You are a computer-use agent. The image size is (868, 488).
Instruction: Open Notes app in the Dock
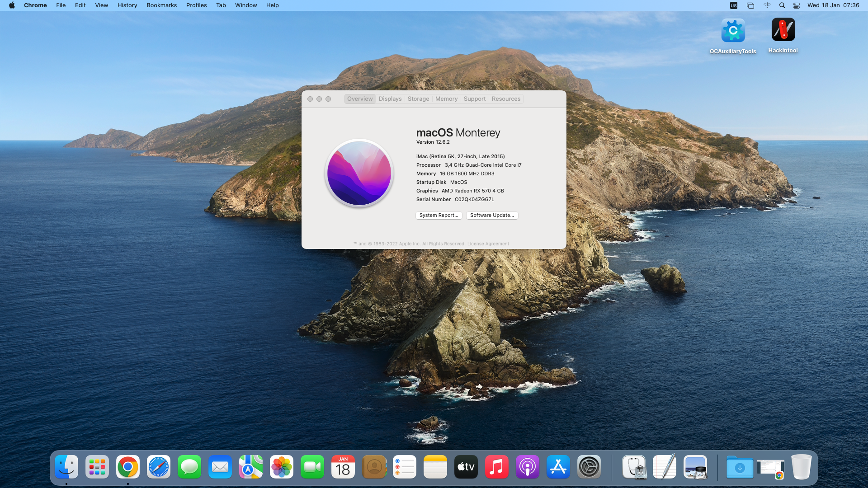tap(435, 467)
